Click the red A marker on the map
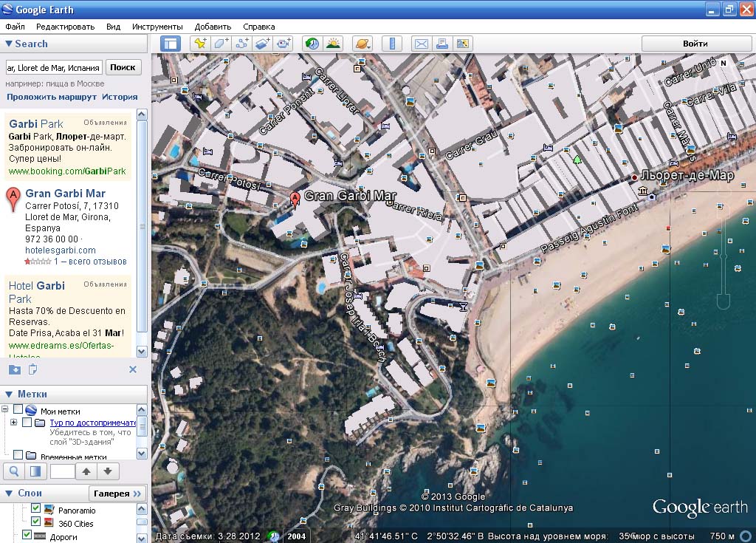 coord(295,199)
